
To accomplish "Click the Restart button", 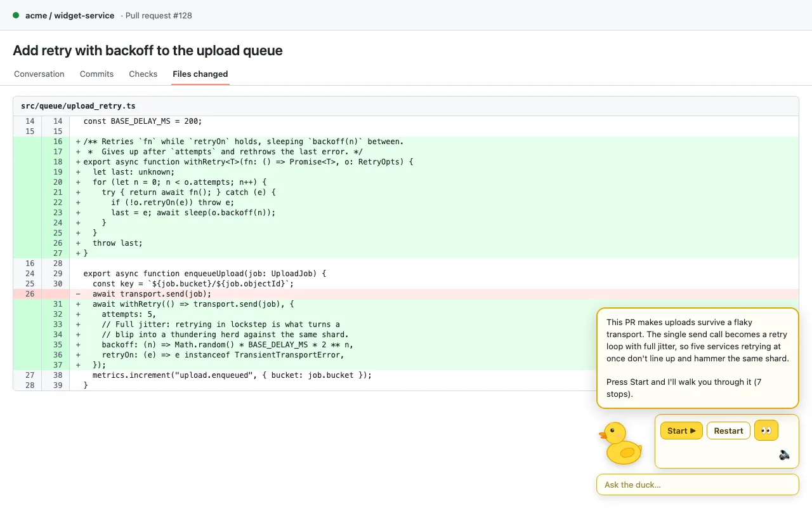I will 728,431.
